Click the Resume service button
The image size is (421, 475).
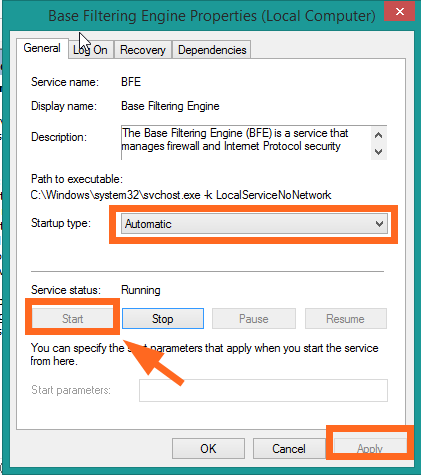point(346,319)
